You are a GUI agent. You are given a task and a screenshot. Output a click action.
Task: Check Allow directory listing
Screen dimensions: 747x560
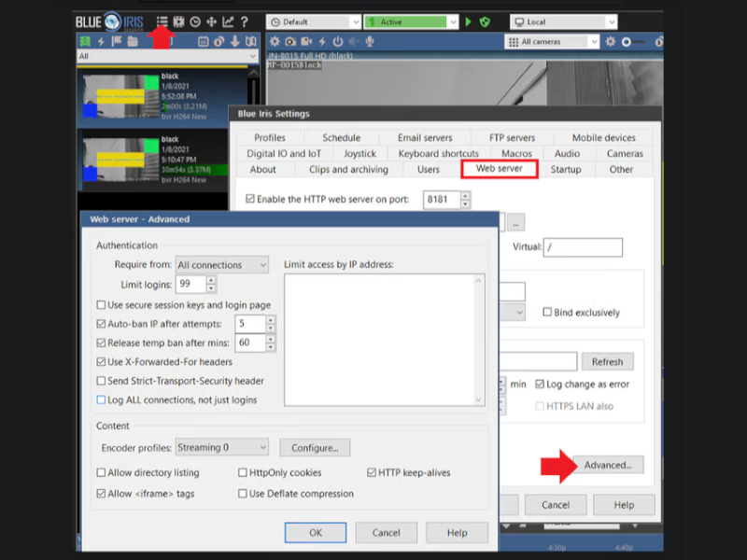coord(101,473)
